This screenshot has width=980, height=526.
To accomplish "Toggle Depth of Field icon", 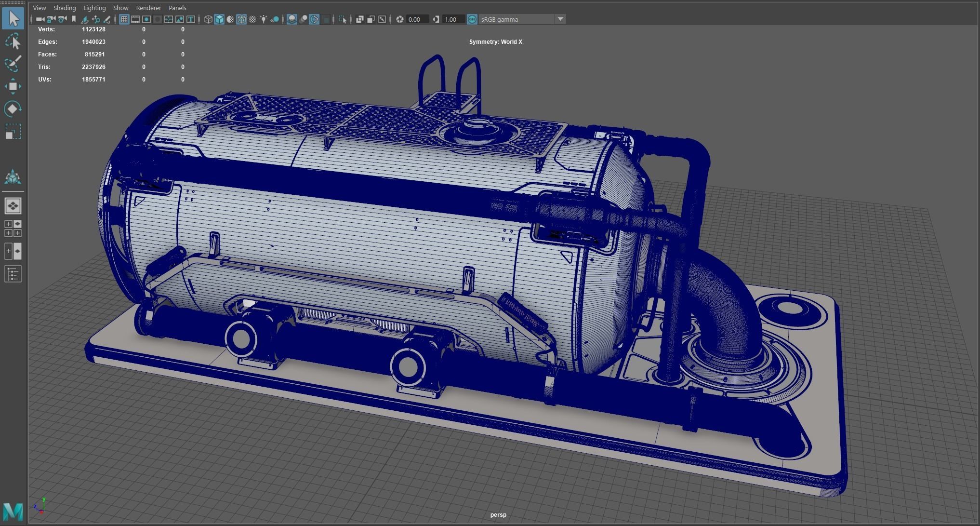I will click(326, 19).
